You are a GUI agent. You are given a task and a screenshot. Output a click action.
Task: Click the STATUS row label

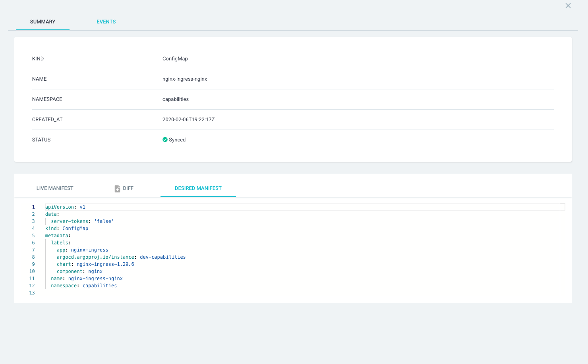pyautogui.click(x=41, y=139)
